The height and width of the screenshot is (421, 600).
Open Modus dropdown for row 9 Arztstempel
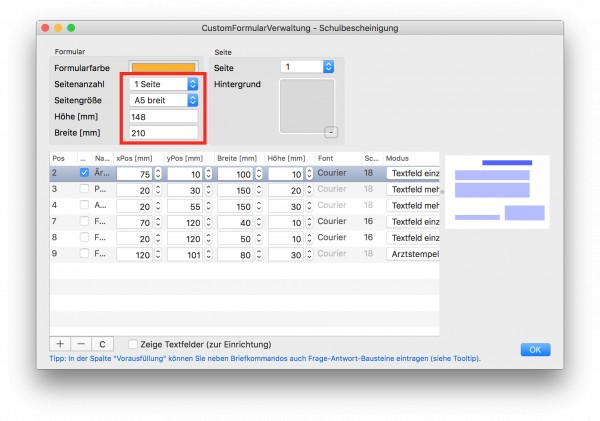(x=413, y=254)
